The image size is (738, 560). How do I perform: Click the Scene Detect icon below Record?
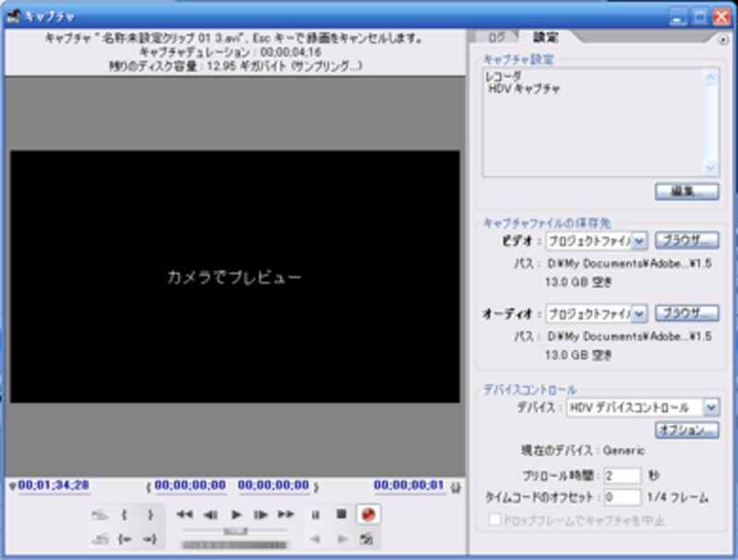click(367, 540)
